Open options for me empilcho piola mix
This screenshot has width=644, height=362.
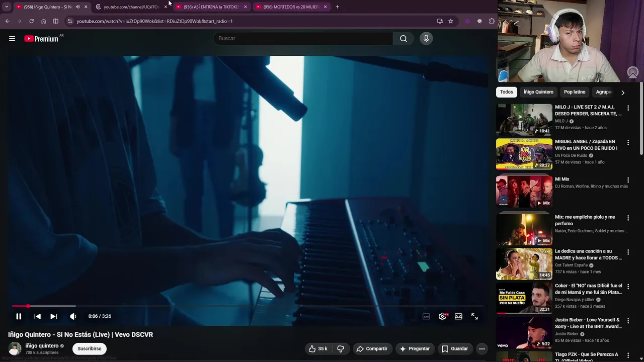pos(628,218)
